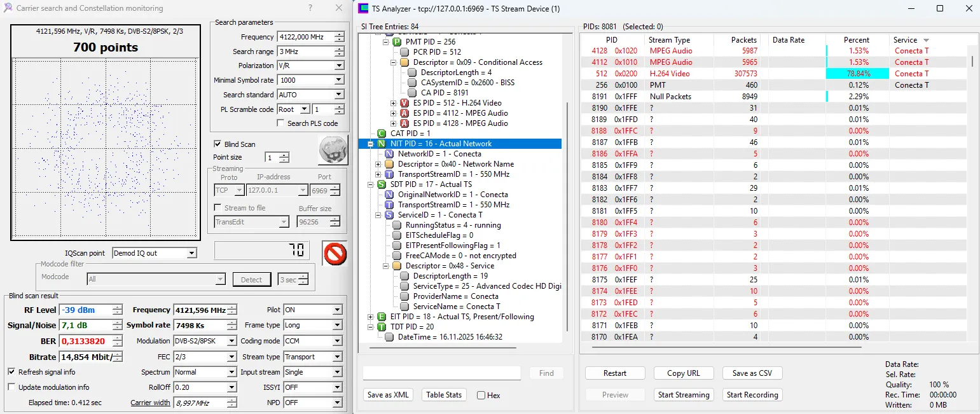Click the green PMT PID 256 icon
This screenshot has width=980, height=414.
[x=396, y=42]
